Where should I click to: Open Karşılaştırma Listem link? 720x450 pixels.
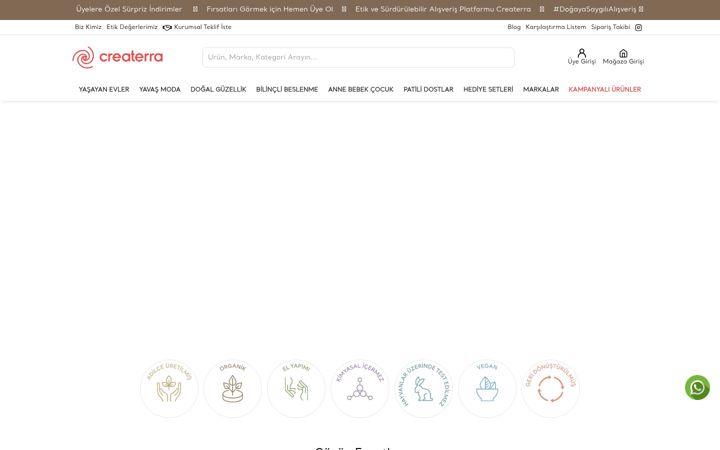[556, 27]
